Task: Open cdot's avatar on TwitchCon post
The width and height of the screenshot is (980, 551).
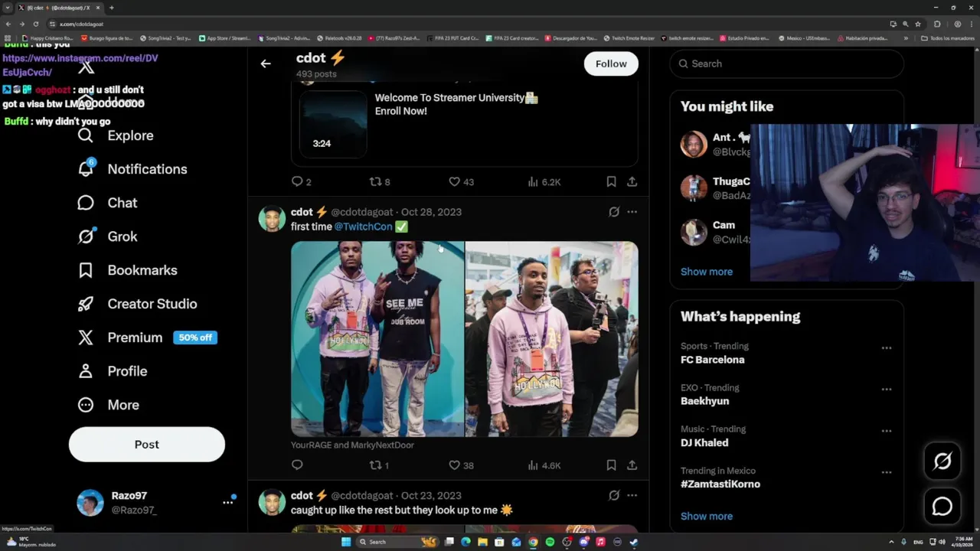Action: (272, 219)
